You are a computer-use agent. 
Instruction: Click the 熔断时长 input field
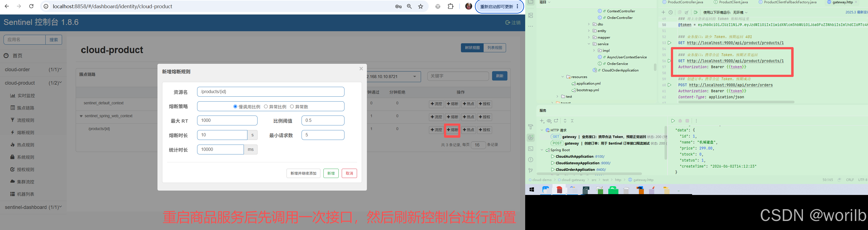[222, 135]
